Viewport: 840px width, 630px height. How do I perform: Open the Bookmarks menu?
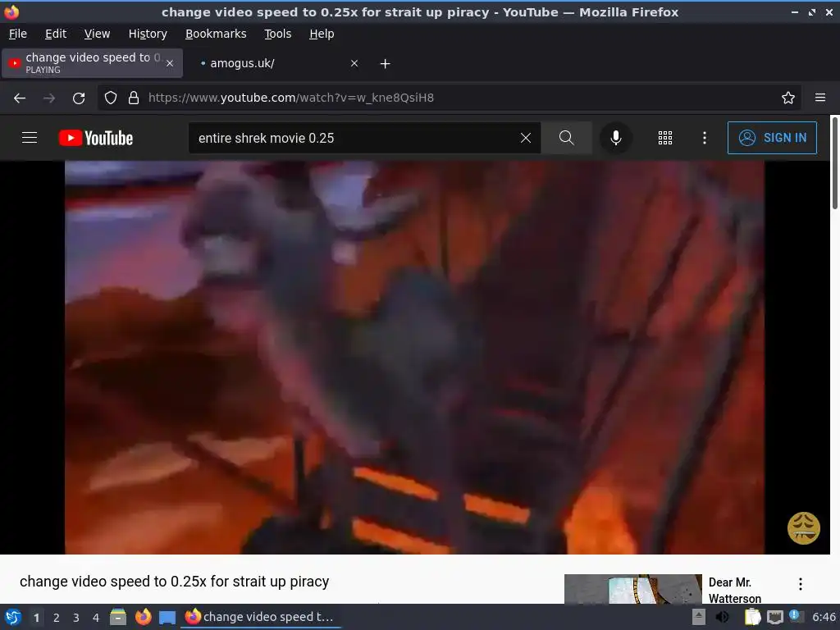coord(216,34)
